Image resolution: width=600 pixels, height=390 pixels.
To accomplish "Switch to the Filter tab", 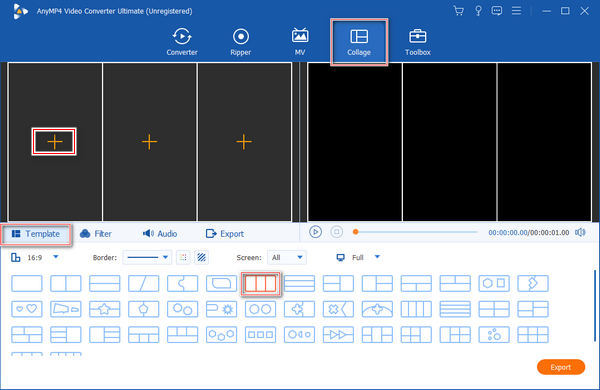I will tap(96, 234).
